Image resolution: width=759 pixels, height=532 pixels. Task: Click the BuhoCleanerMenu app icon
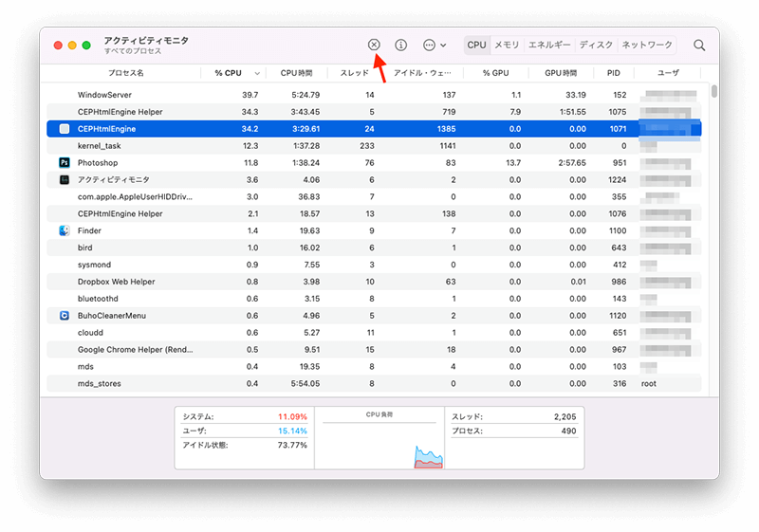65,316
